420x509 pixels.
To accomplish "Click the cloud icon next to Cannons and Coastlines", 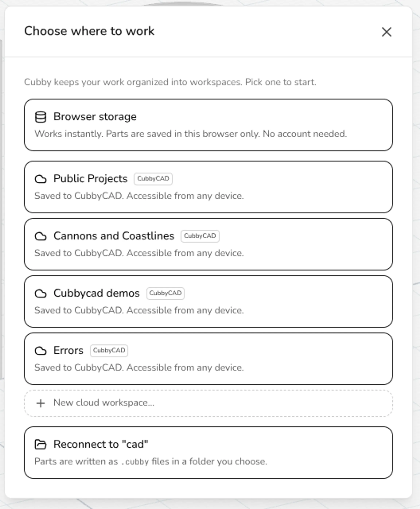I will pos(41,236).
